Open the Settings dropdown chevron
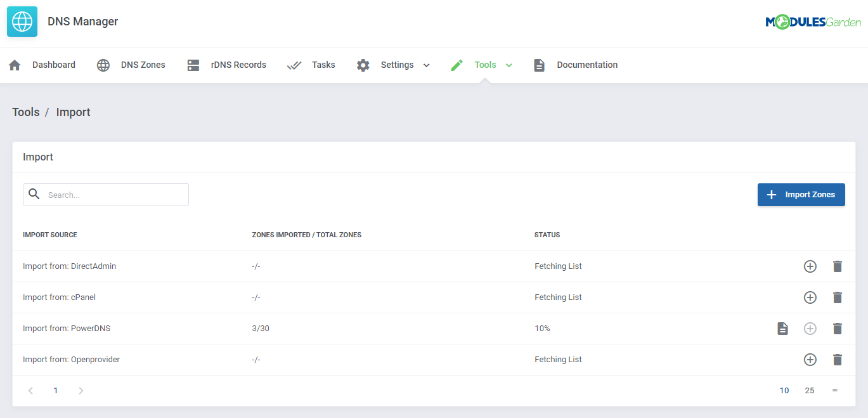This screenshot has width=868, height=418. click(x=426, y=65)
